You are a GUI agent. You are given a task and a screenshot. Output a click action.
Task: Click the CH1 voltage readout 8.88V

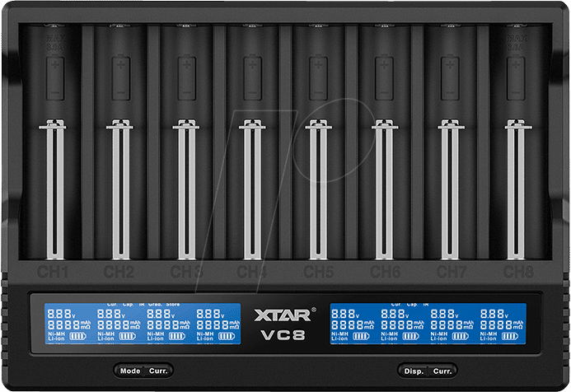pos(61,314)
